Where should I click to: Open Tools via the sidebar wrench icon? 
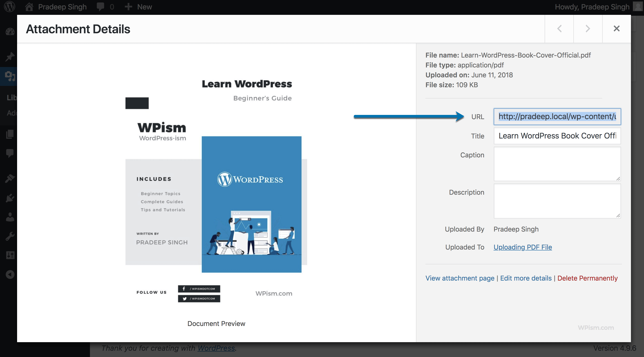[x=10, y=236]
